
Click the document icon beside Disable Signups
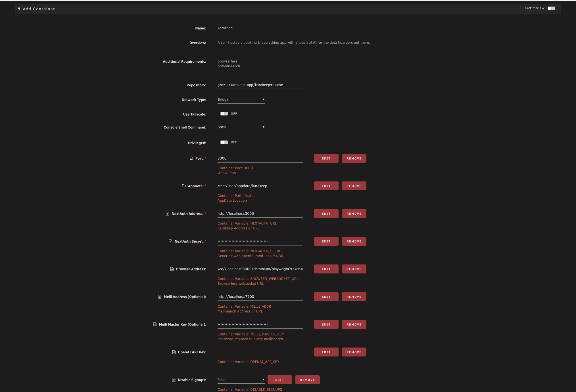[174, 380]
